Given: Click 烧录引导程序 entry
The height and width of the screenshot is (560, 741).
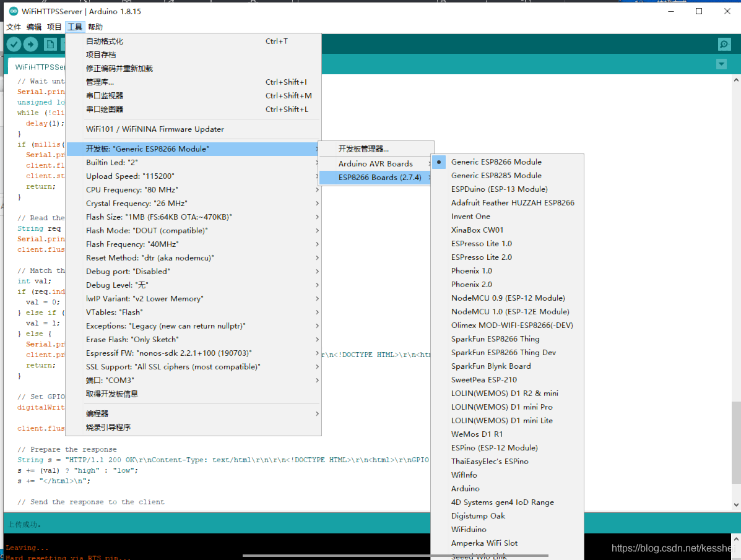Looking at the screenshot, I should click(194, 427).
